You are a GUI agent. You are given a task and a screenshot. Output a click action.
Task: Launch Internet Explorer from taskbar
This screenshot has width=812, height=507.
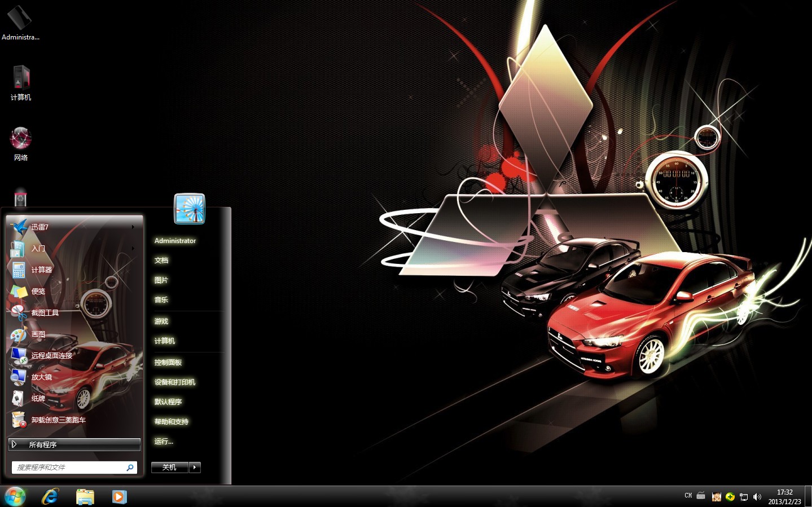50,496
